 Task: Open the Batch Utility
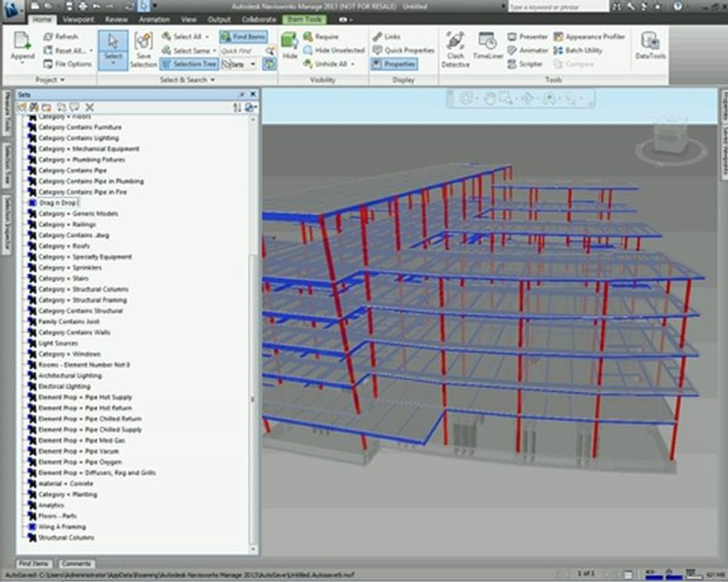pos(578,50)
